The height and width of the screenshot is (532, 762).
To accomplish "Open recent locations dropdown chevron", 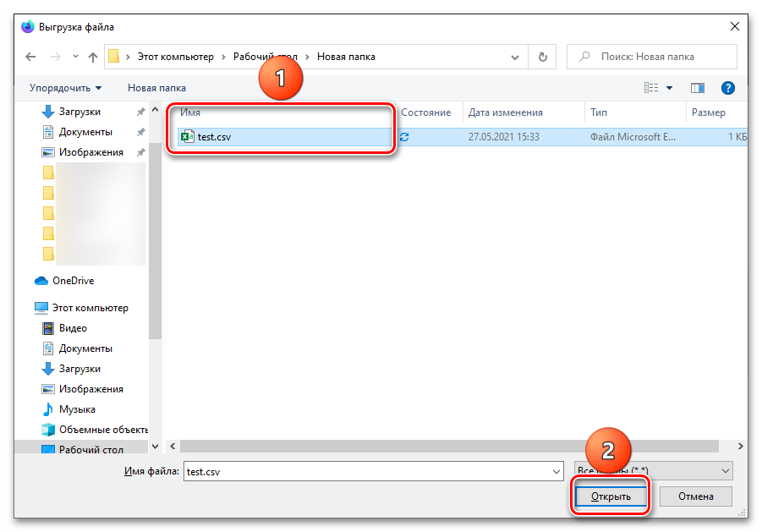I will (75, 57).
